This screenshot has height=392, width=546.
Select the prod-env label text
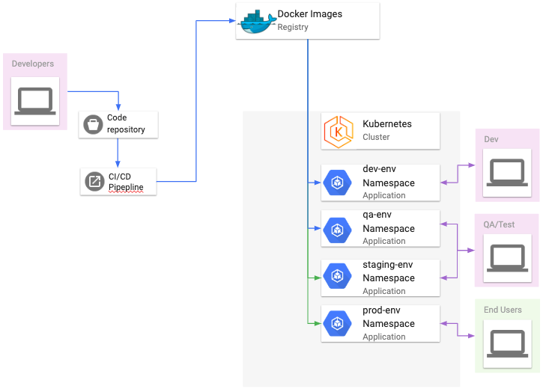click(x=381, y=310)
